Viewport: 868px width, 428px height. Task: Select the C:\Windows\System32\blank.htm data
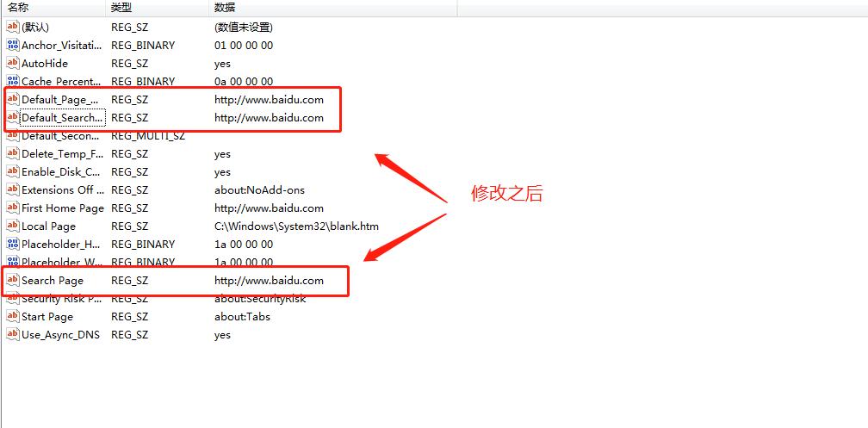point(297,226)
